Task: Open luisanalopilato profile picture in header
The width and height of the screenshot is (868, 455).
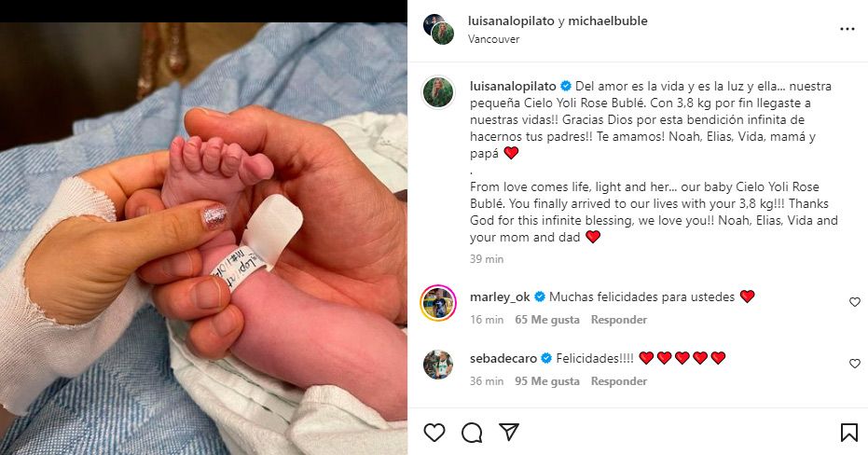Action: point(438,29)
